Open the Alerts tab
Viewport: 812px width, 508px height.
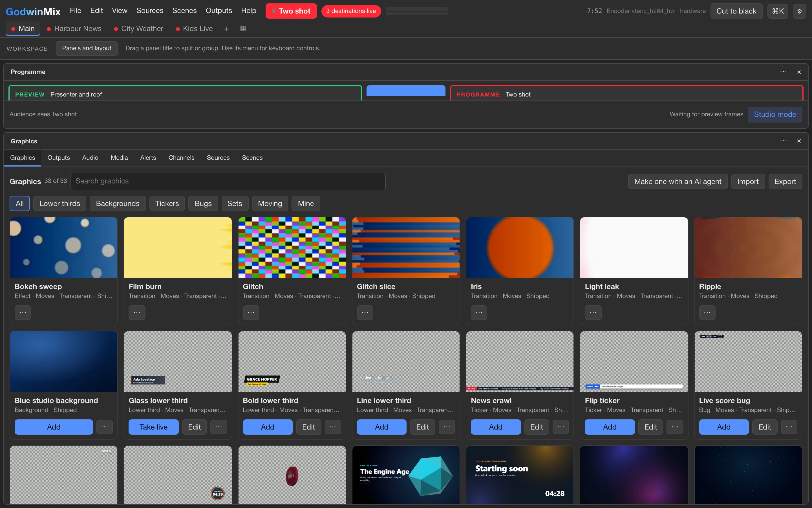click(x=148, y=157)
